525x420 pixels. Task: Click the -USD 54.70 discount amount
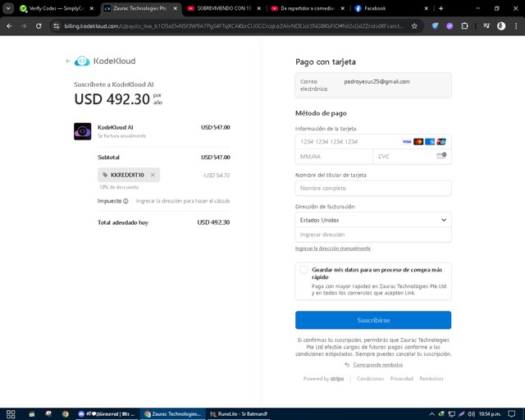(x=217, y=176)
